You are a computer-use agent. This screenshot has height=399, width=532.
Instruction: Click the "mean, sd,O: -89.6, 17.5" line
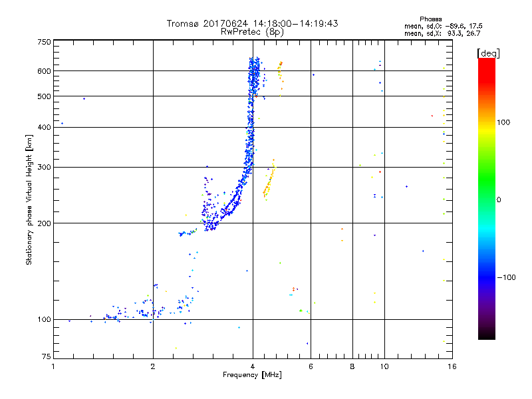(443, 26)
